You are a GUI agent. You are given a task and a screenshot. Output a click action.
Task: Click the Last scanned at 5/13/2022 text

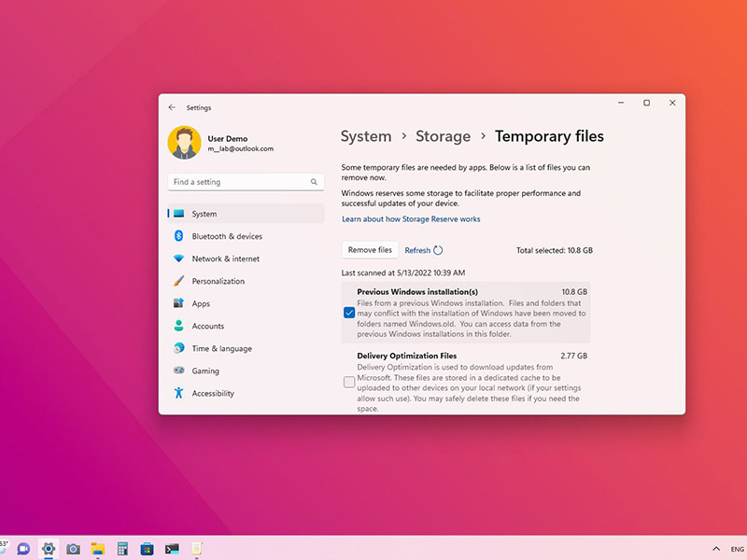click(x=403, y=273)
